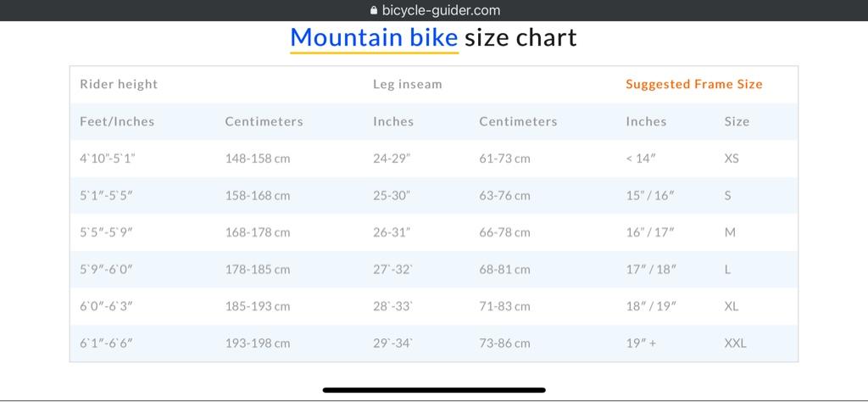Click the M size cell
The image size is (868, 402).
pos(730,232)
